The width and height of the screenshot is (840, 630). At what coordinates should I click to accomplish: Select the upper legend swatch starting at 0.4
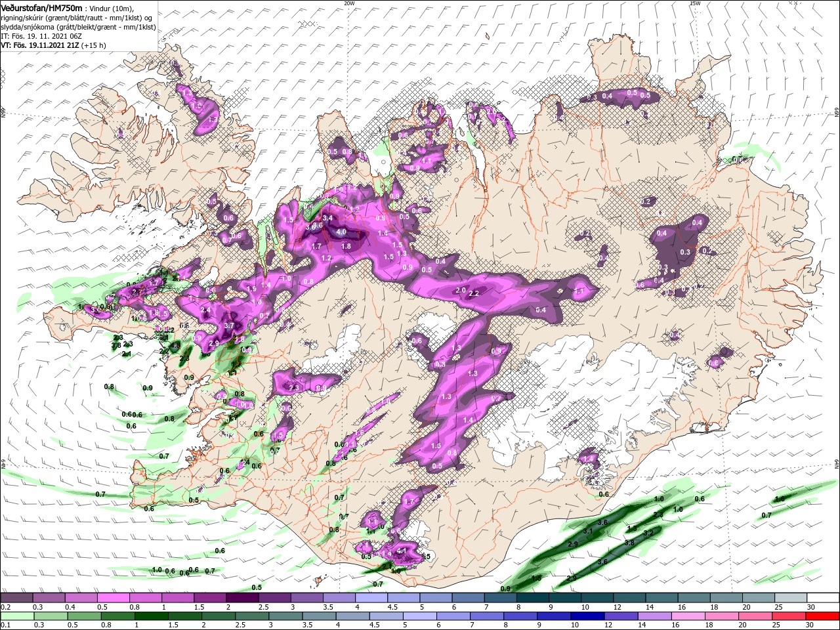click(x=81, y=598)
